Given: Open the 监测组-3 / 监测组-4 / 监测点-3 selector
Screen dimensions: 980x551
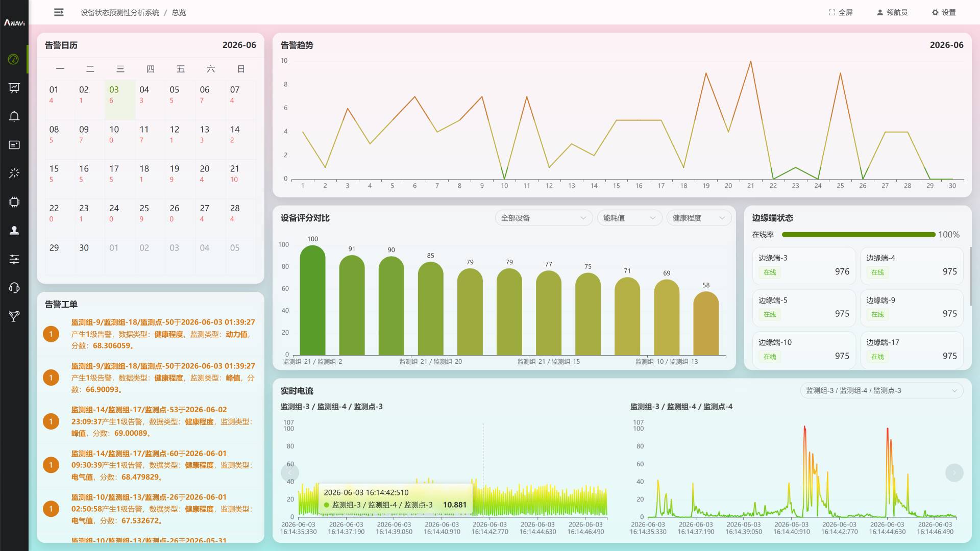Looking at the screenshot, I should (x=881, y=391).
